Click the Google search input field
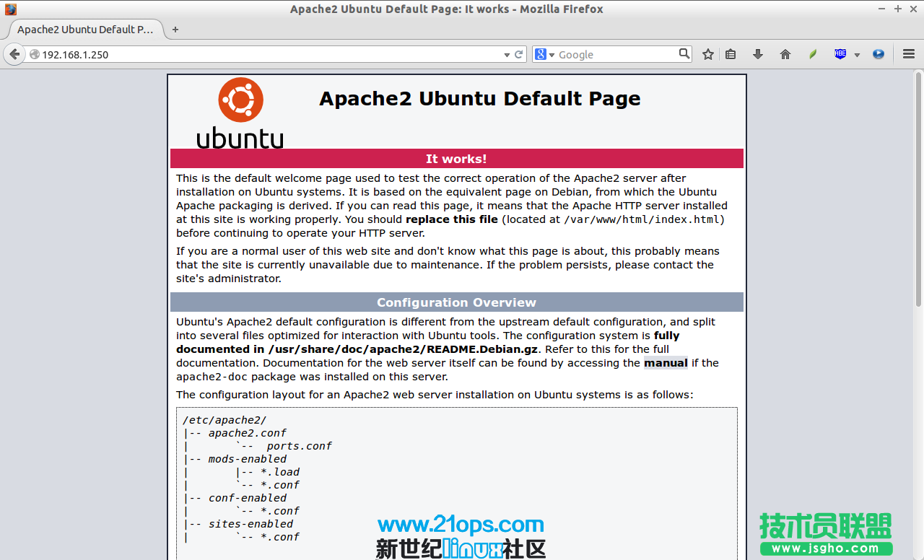Viewport: 924px width, 560px height. coord(621,53)
